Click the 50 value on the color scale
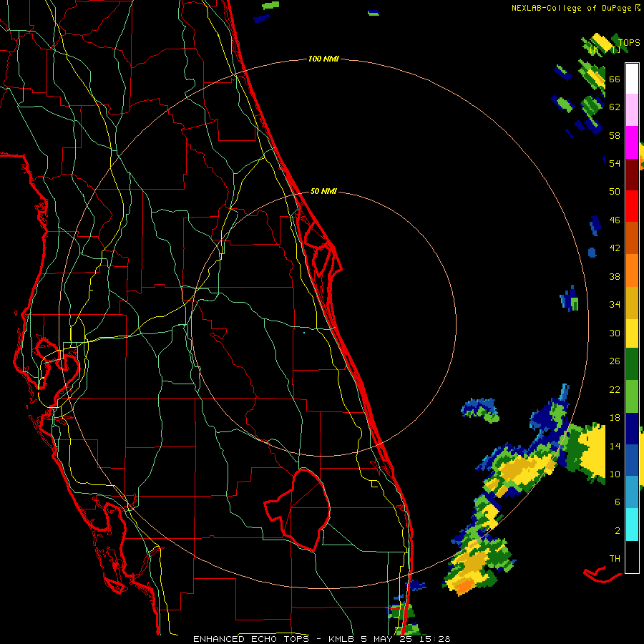 pos(615,192)
